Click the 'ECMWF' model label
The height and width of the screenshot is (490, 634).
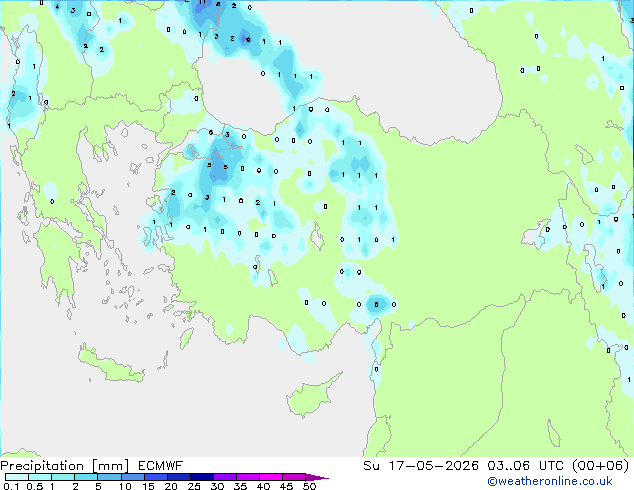161,466
